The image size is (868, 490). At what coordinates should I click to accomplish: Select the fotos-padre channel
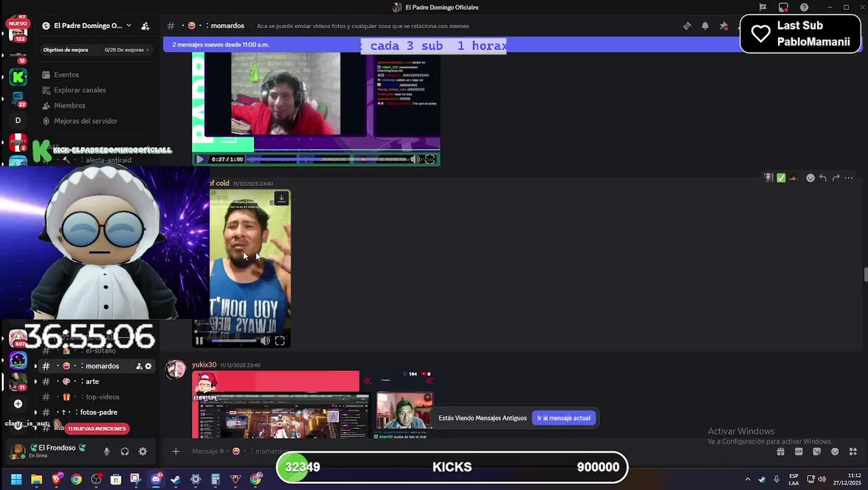point(95,412)
